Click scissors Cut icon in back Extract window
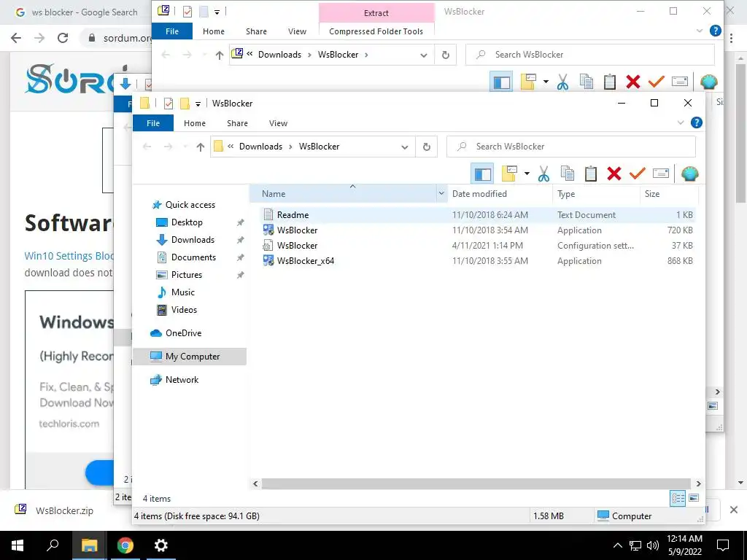Viewport: 747px width, 560px height. coord(562,82)
